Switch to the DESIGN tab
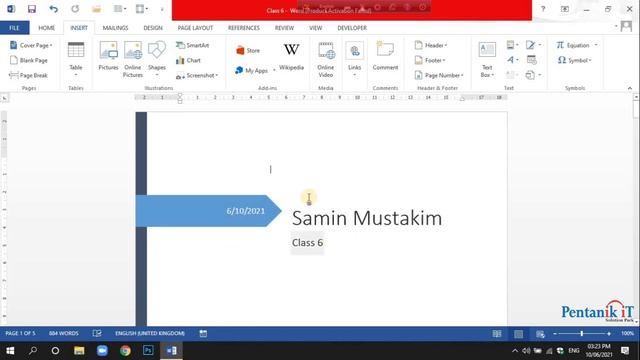 point(153,28)
